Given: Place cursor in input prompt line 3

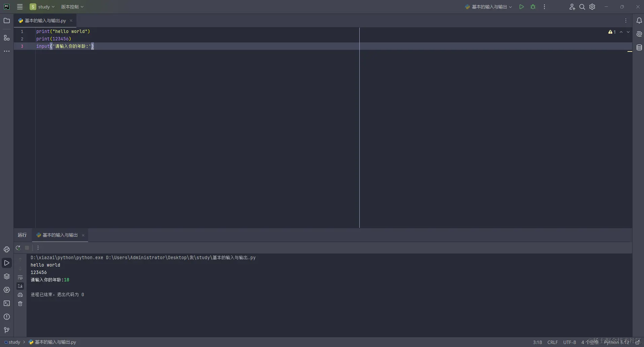Looking at the screenshot, I should [65, 46].
